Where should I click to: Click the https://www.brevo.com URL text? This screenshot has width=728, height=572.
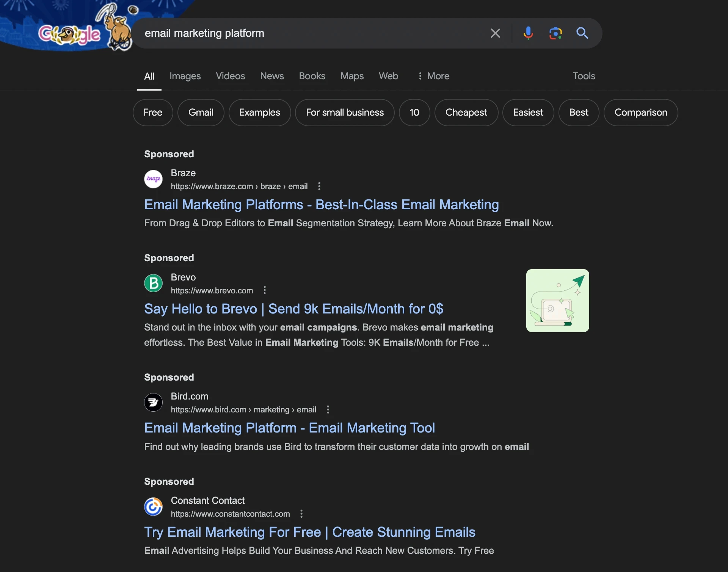click(x=212, y=291)
